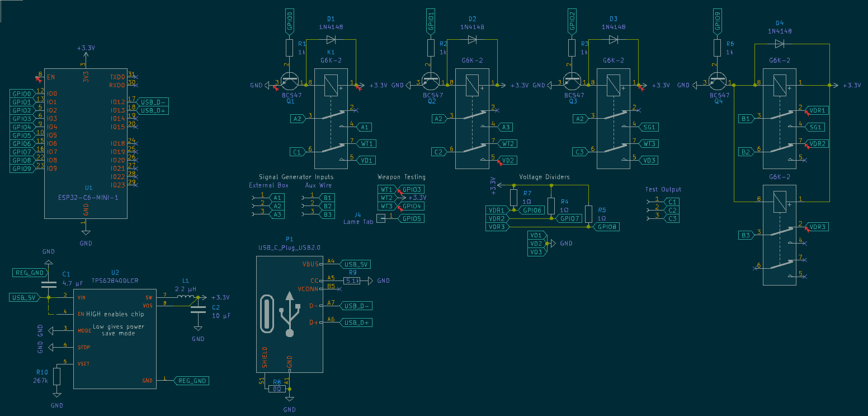Click the Weapon Testing heading text
Viewport: 868px width, 416px height.
pos(402,176)
